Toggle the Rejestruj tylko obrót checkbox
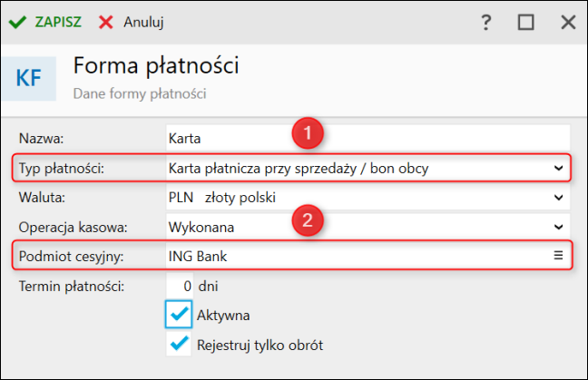The image size is (588, 380). 179,344
